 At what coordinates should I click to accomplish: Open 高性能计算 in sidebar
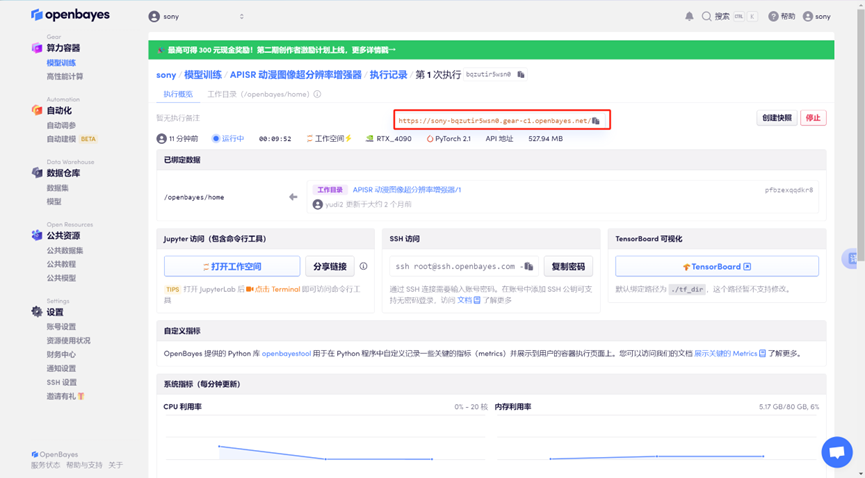point(65,77)
